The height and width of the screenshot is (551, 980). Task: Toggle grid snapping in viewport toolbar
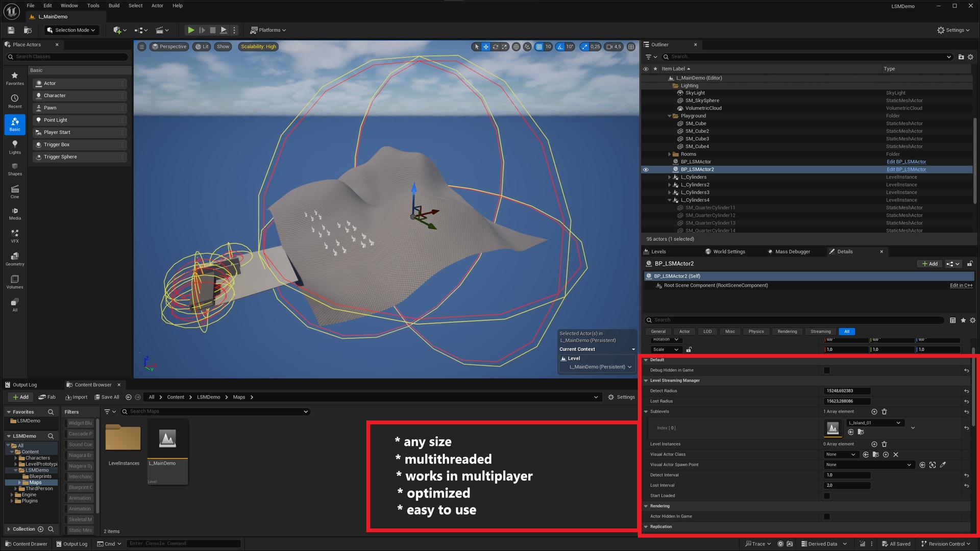click(539, 46)
